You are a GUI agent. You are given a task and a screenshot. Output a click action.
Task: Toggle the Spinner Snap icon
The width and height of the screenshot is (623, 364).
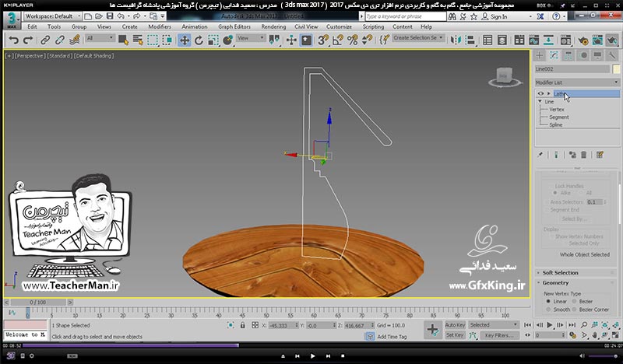click(367, 40)
